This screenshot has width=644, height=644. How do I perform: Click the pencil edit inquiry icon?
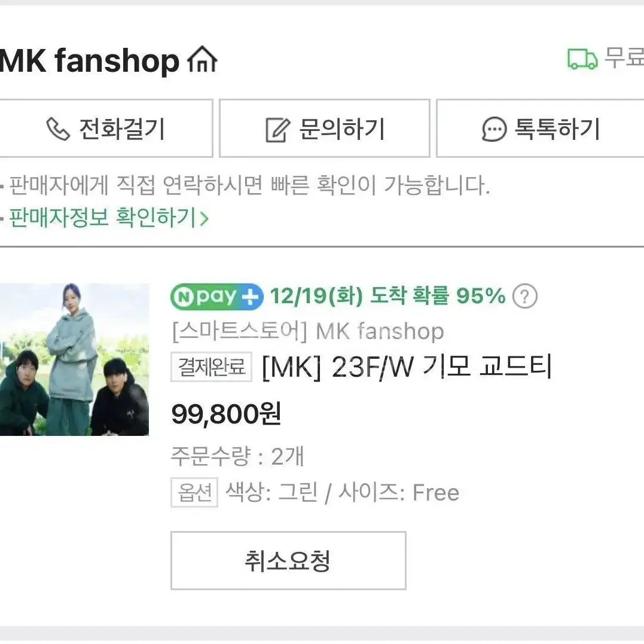277,129
